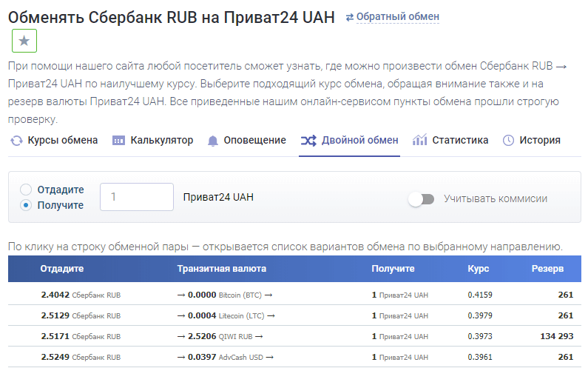
Task: Open the 2.5249 Сбербанк RUB row
Action: (x=295, y=357)
